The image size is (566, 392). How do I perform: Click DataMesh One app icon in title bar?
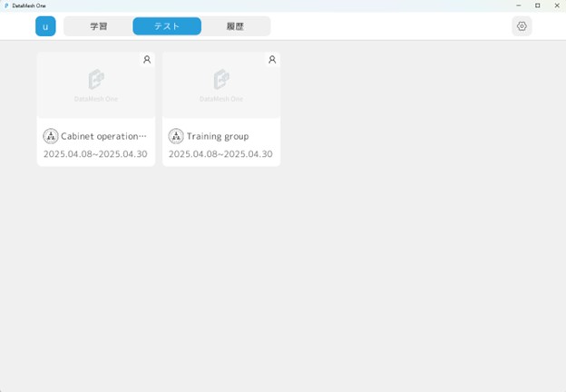click(6, 5)
